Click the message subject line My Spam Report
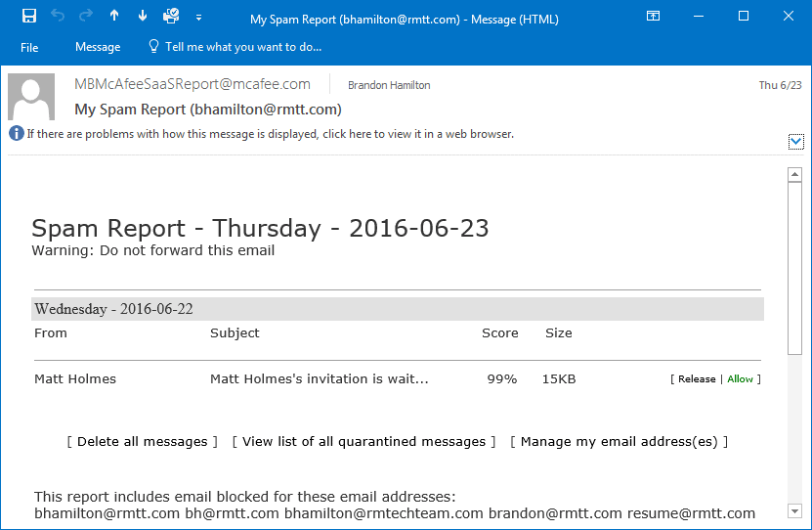Image resolution: width=812 pixels, height=530 pixels. 208,110
